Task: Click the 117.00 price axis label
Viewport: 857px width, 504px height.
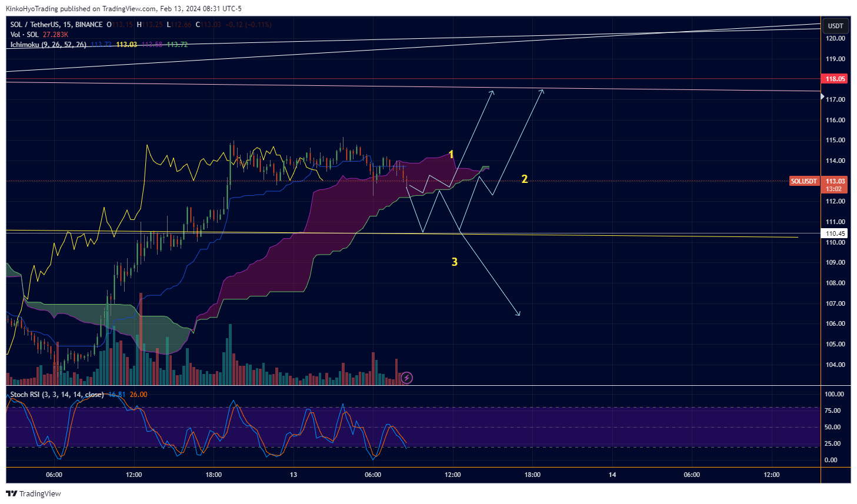Action: [x=835, y=99]
